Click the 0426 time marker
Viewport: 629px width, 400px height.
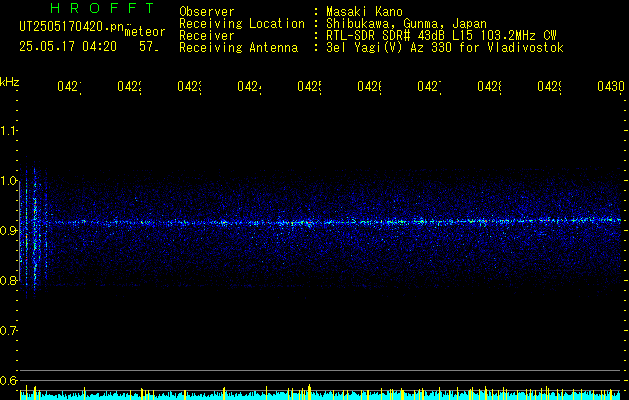(x=369, y=87)
